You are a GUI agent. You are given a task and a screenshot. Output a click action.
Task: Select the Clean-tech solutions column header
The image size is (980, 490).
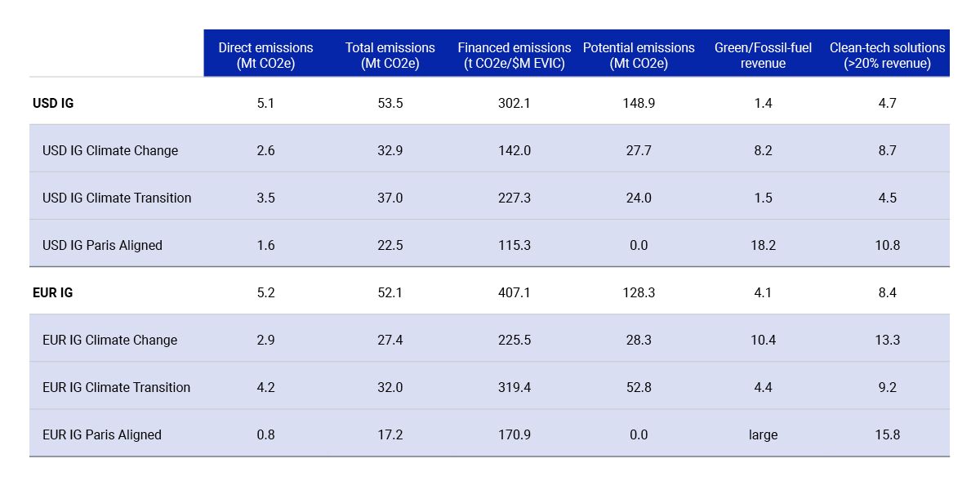click(x=887, y=55)
